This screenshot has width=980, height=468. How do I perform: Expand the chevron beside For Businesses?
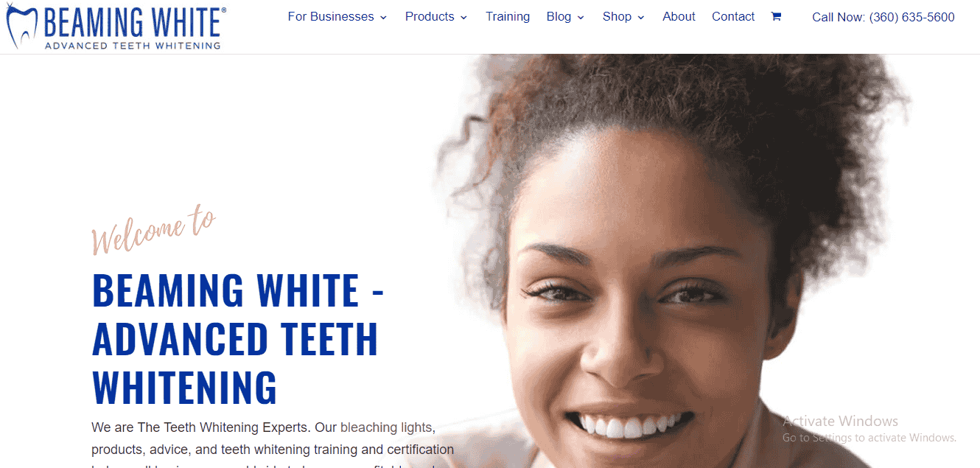(383, 17)
